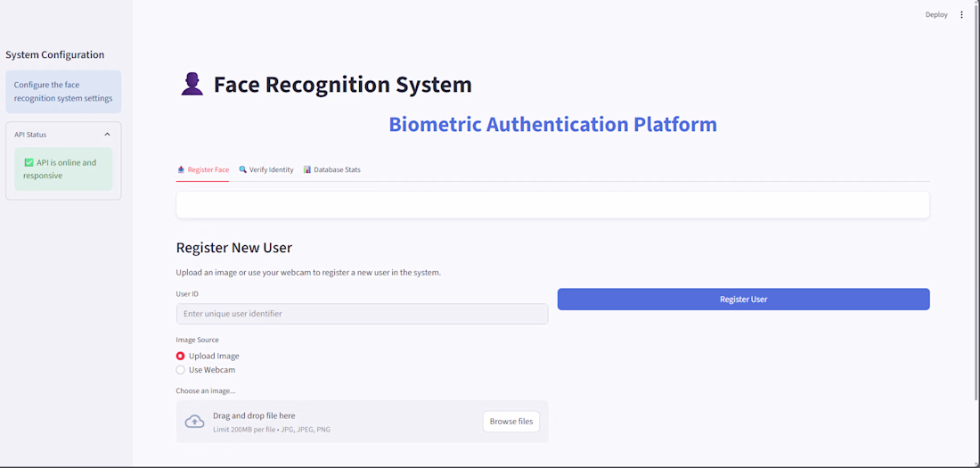Click the purple user silhouette icon

(192, 84)
